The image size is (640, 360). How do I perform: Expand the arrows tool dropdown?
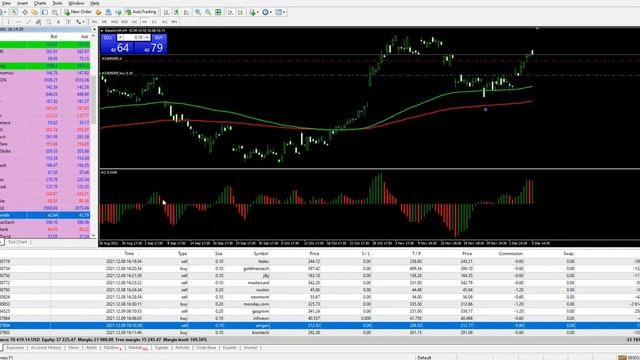point(84,22)
